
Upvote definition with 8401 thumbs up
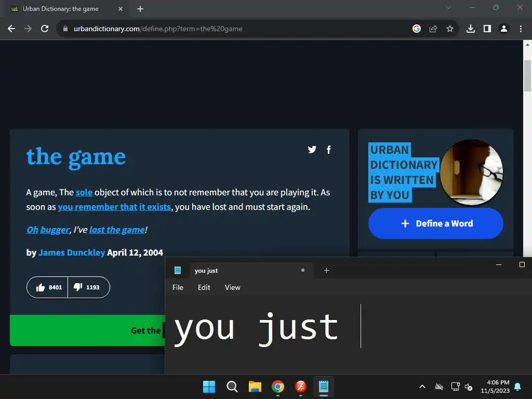point(47,287)
